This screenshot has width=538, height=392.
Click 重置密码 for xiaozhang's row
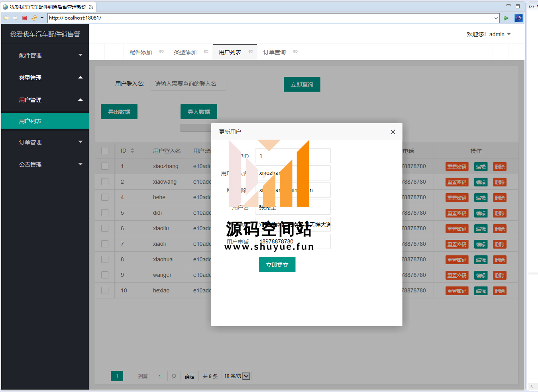point(457,167)
